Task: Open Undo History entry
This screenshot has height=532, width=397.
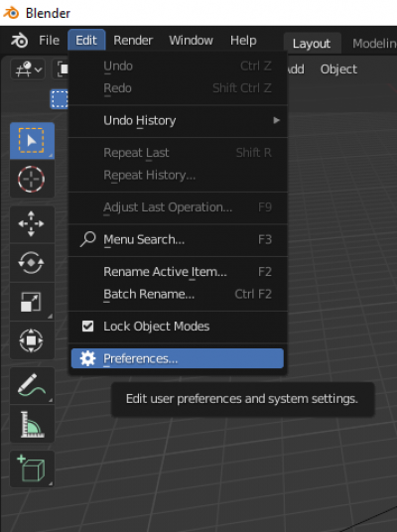Action: coord(178,120)
